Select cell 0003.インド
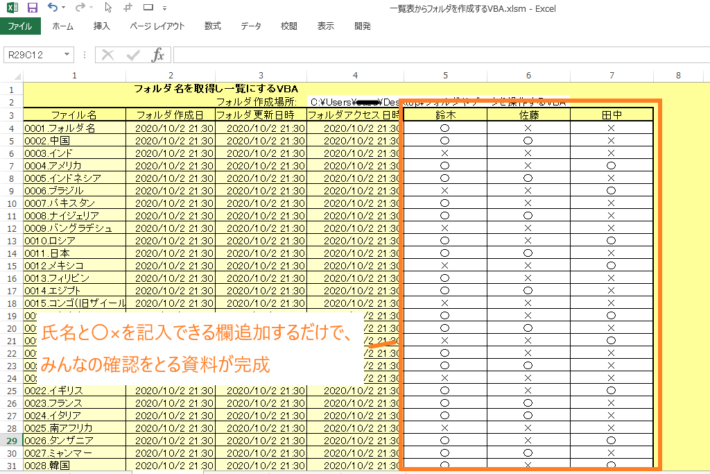The image size is (710, 474). click(74, 153)
